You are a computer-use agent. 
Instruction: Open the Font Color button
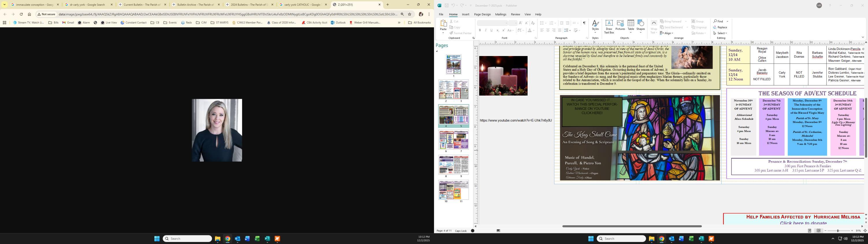[x=530, y=30]
